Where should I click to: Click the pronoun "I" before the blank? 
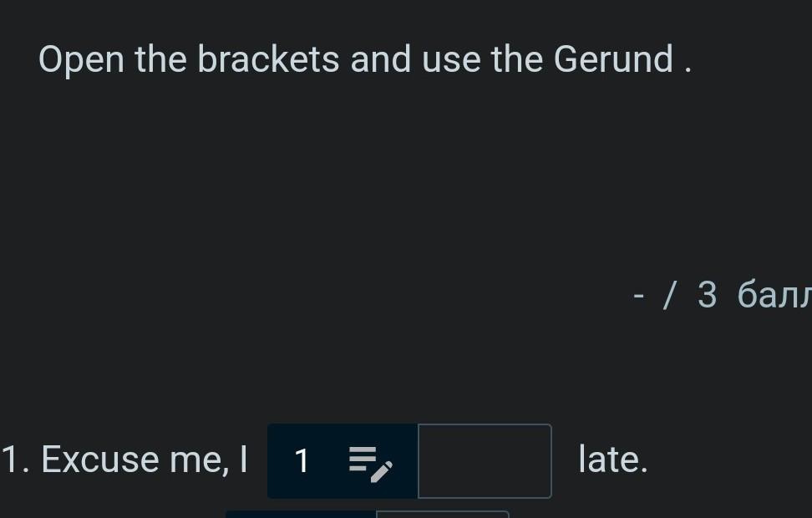point(243,460)
